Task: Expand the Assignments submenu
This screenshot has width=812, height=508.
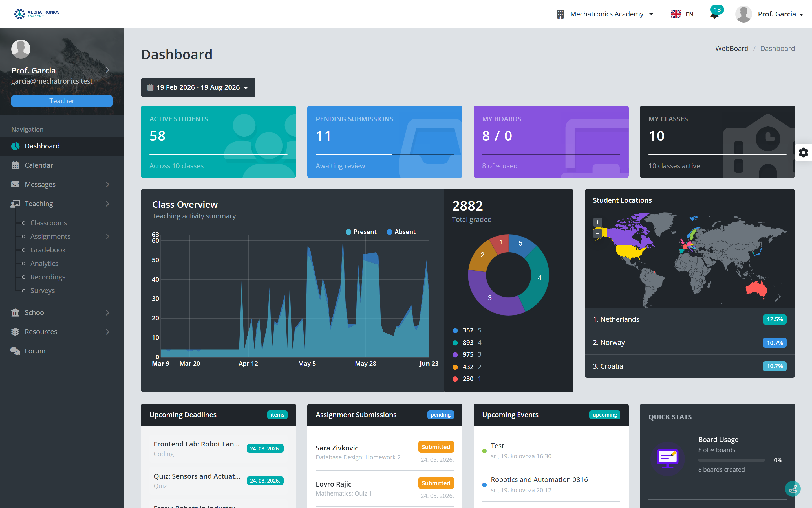Action: 107,237
